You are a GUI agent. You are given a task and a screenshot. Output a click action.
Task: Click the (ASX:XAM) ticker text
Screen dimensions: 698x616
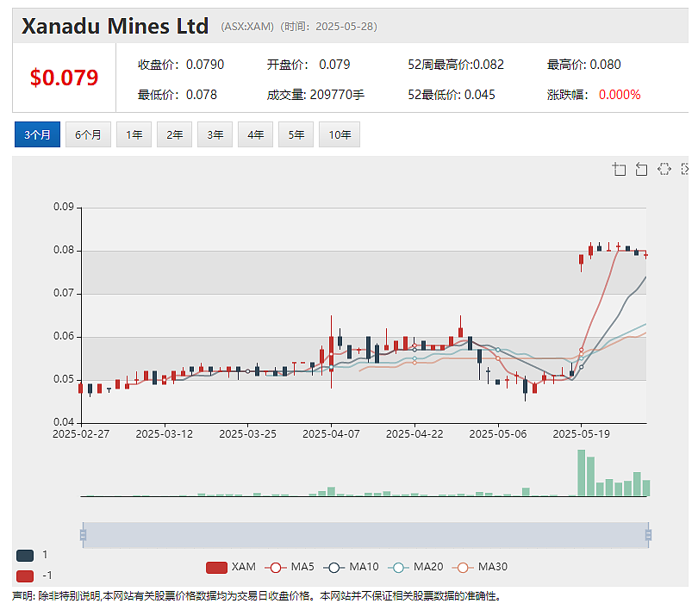247,27
